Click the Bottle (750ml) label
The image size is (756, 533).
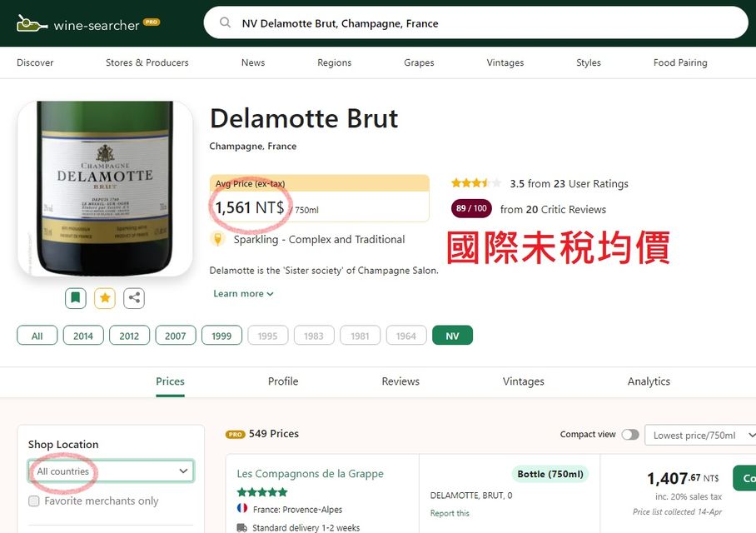pyautogui.click(x=550, y=474)
